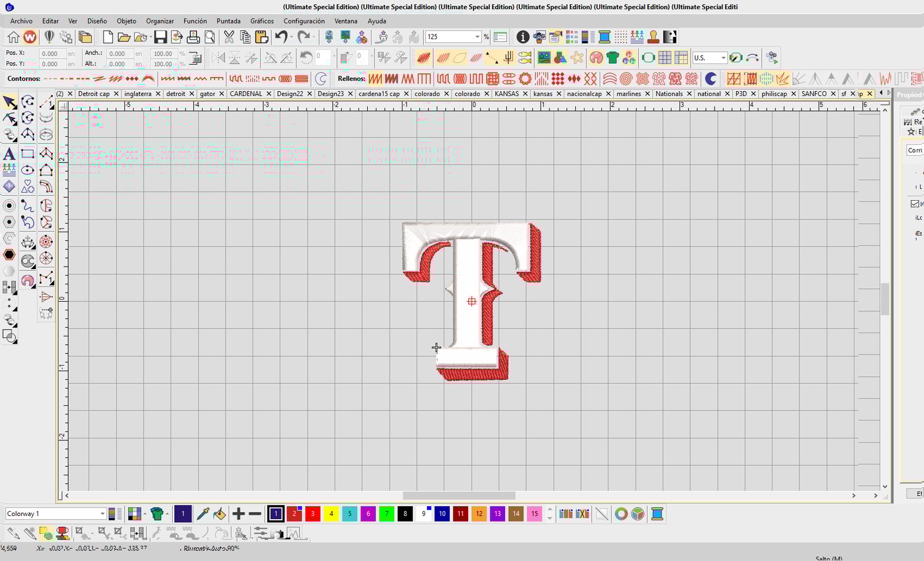Switch to the CARDENAL design tab

click(246, 94)
